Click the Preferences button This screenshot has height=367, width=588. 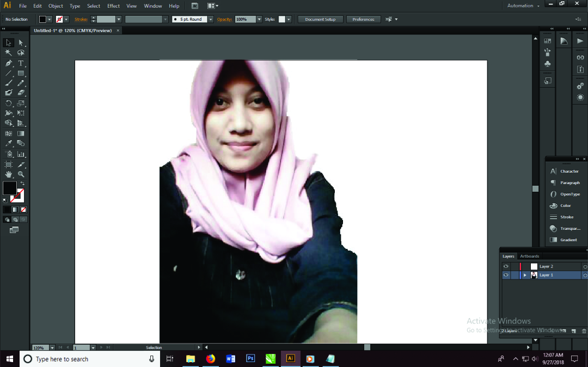363,19
